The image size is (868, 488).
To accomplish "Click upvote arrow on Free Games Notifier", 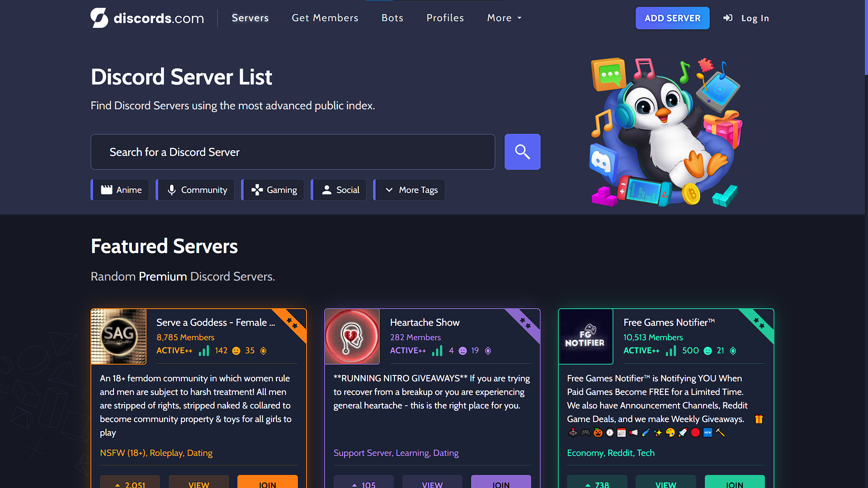I will pyautogui.click(x=588, y=485).
